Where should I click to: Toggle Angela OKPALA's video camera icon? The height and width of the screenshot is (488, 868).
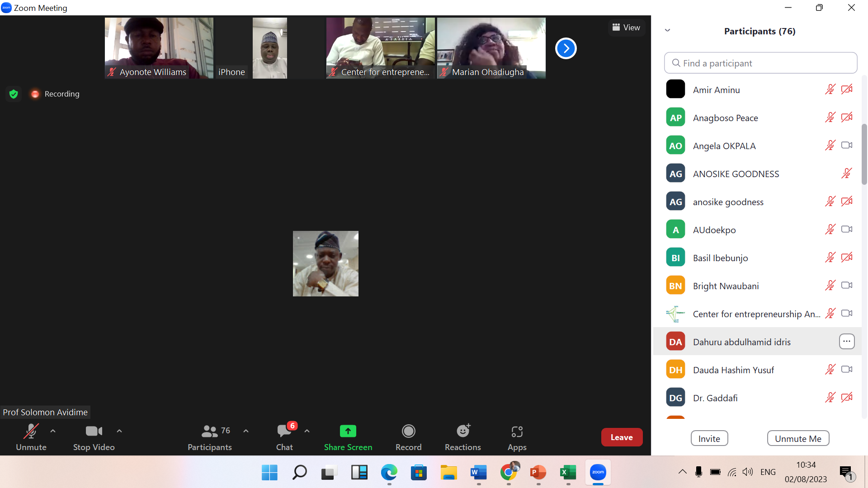[847, 145]
